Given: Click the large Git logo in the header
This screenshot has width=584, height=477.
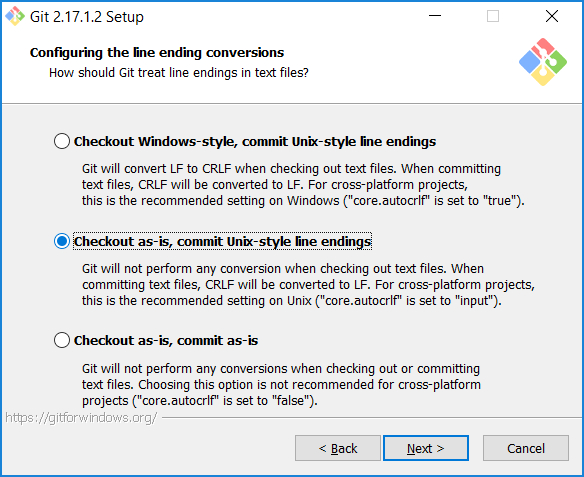Looking at the screenshot, I should [543, 62].
